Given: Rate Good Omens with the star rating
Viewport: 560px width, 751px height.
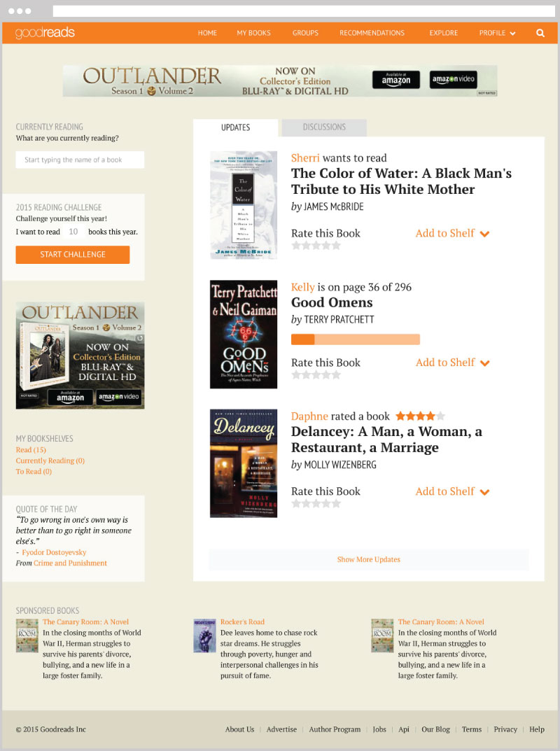Looking at the screenshot, I should coord(316,375).
